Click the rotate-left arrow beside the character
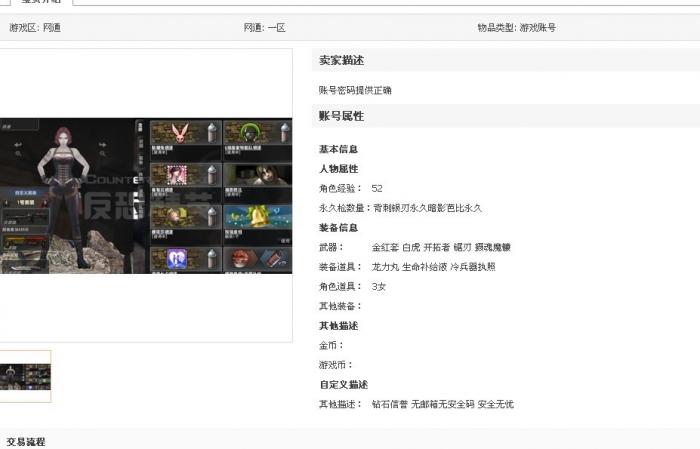 (x=18, y=145)
